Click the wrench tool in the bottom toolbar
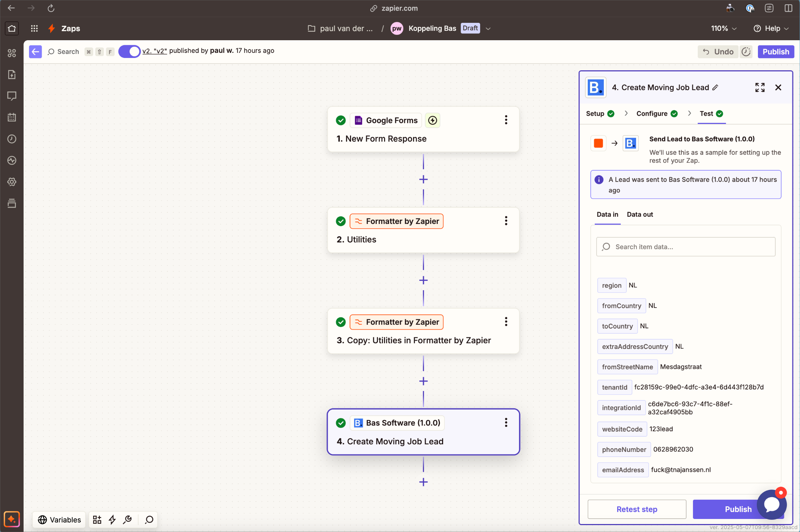 click(x=127, y=520)
